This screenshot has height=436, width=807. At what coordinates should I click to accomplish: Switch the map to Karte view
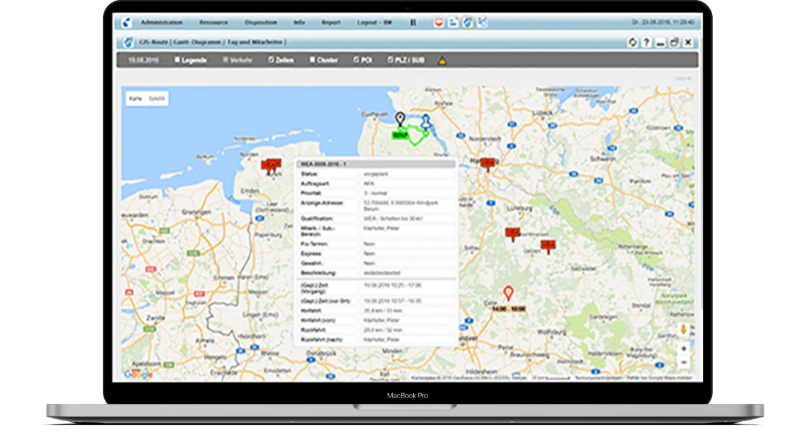135,98
